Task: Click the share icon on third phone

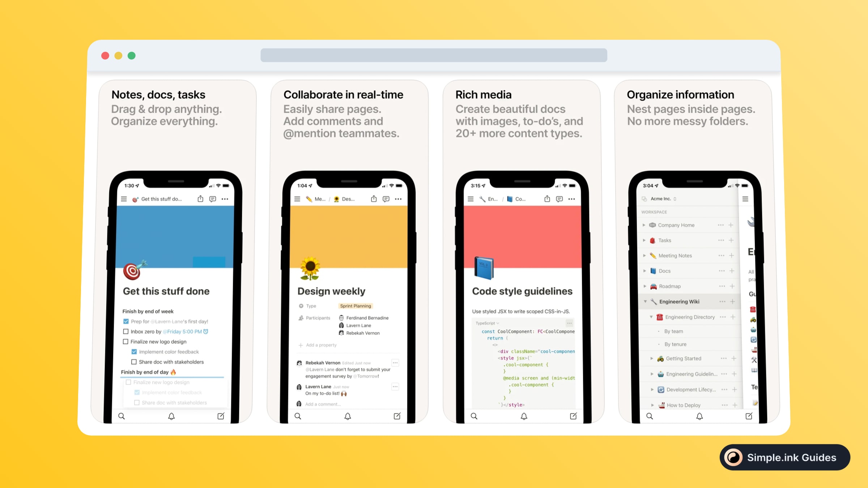Action: [547, 198]
